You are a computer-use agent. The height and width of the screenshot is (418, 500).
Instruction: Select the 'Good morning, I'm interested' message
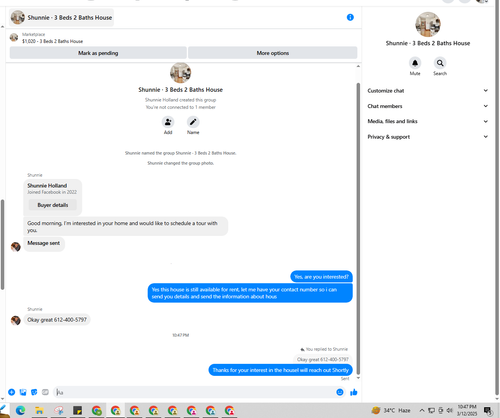pos(126,226)
